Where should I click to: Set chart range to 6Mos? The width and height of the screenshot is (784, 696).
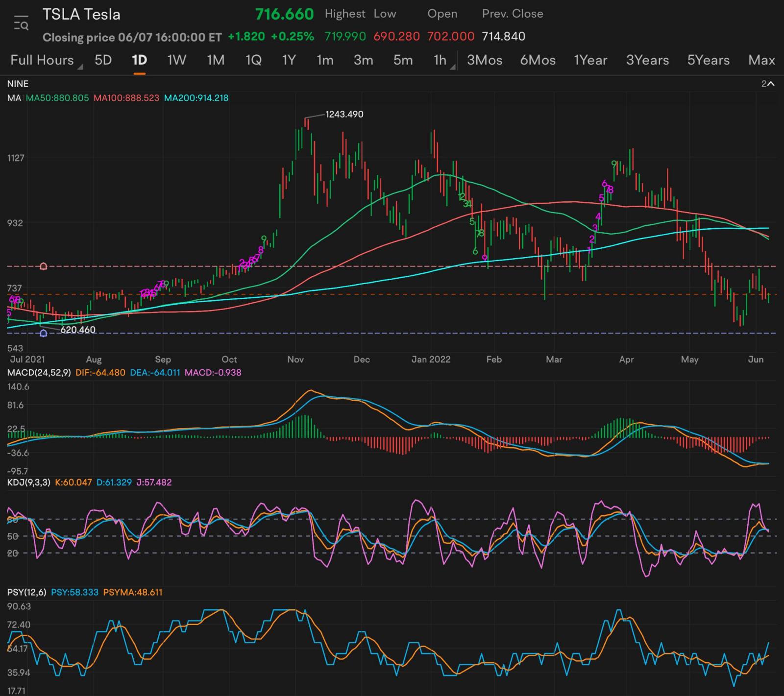[x=538, y=60]
